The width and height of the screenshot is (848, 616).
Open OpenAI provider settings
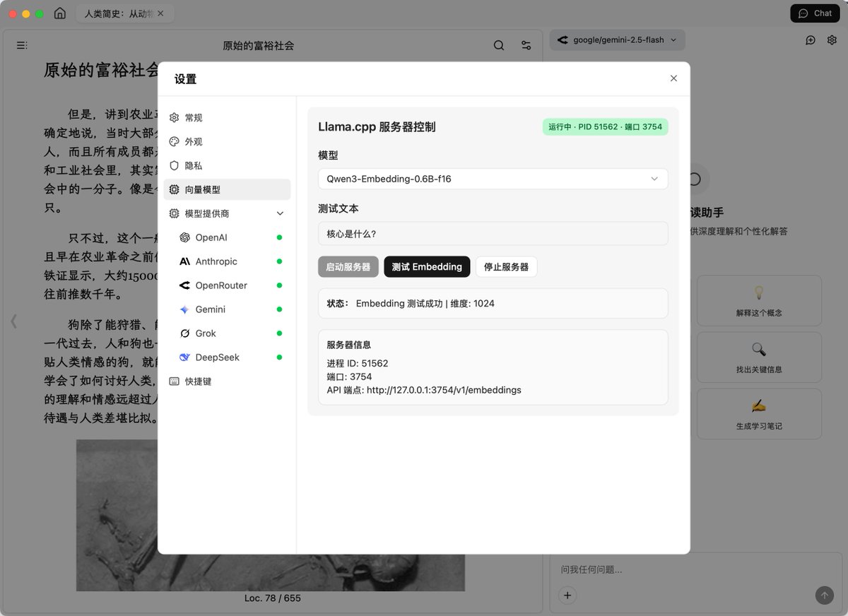click(x=230, y=237)
